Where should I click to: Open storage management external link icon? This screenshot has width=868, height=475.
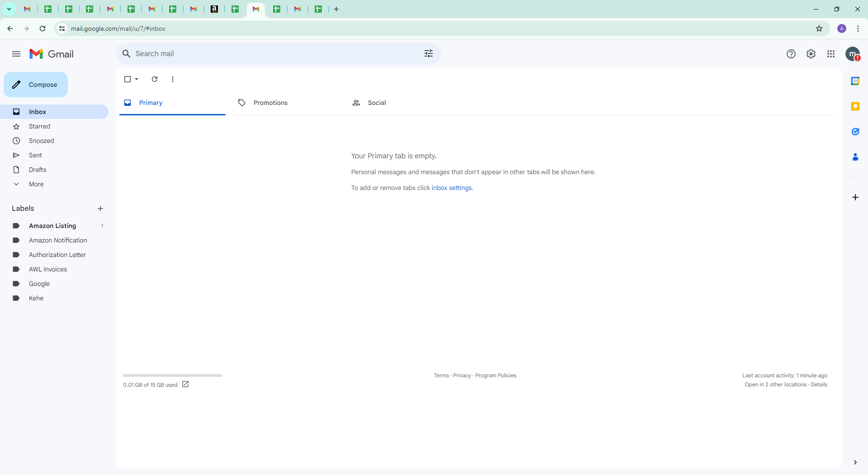tap(185, 384)
